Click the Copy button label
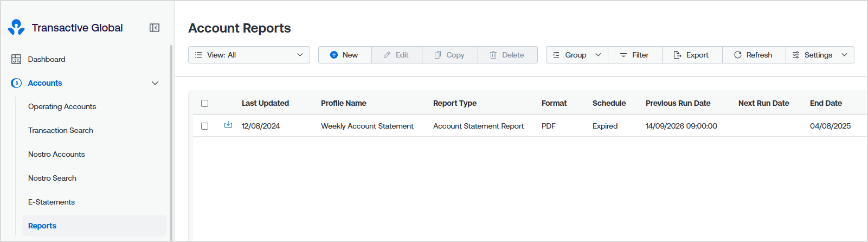This screenshot has height=242, width=868. [455, 55]
